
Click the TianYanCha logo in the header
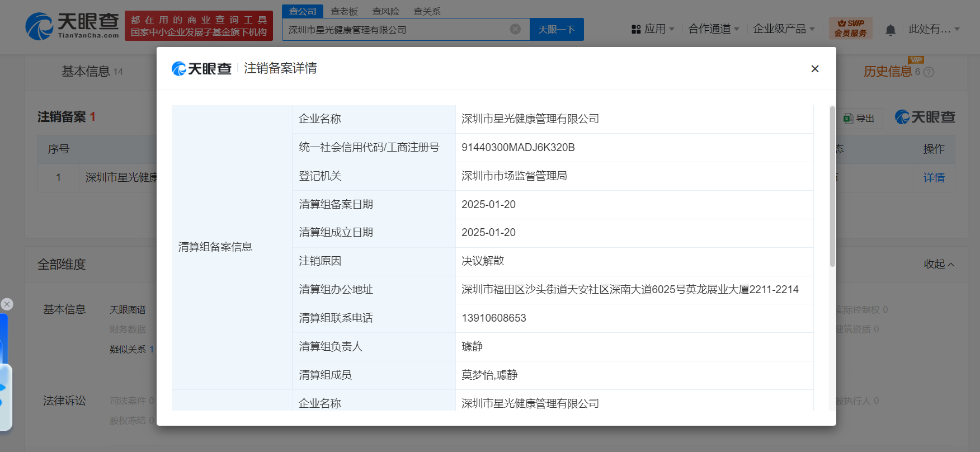pyautogui.click(x=72, y=26)
